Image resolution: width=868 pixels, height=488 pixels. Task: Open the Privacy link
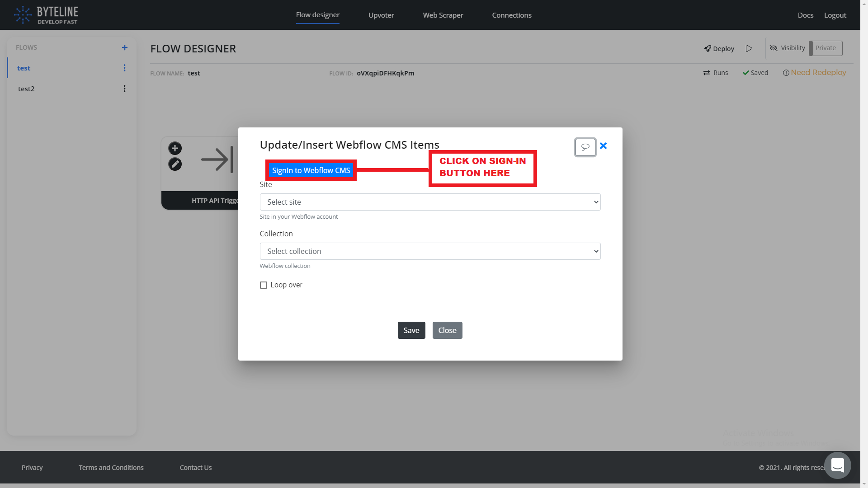[32, 467]
